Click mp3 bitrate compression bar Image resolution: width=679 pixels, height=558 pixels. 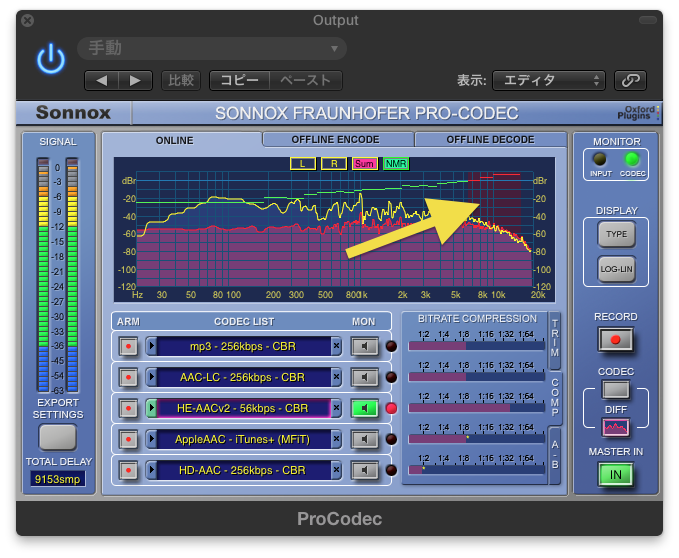(x=476, y=346)
